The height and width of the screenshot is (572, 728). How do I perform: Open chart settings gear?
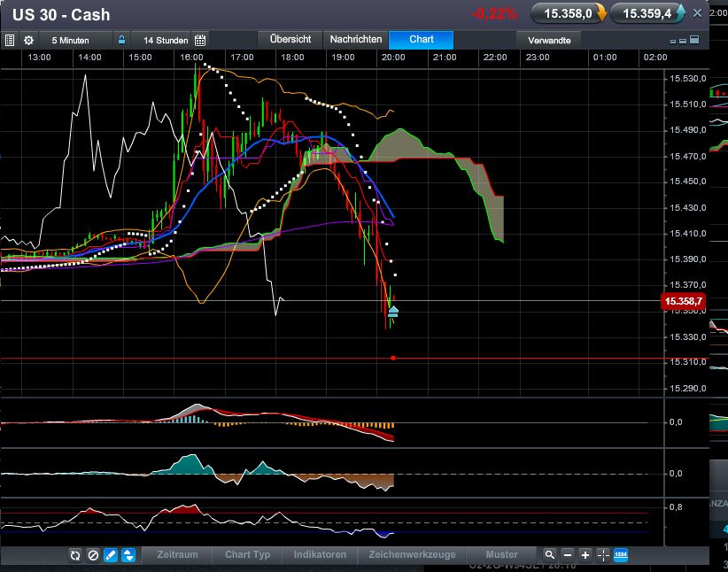pyautogui.click(x=29, y=41)
